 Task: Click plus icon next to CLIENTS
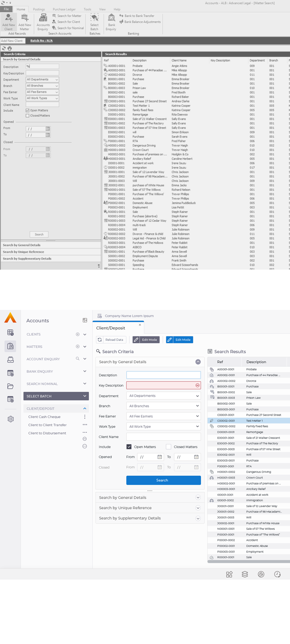click(78, 334)
